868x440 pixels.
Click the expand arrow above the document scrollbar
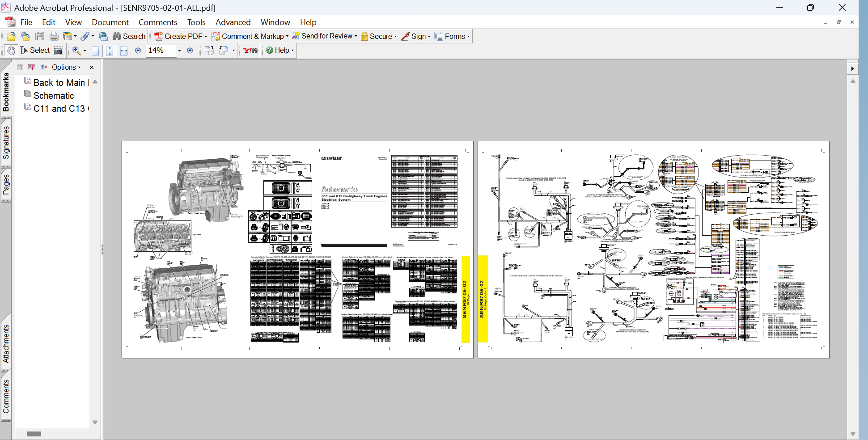[852, 68]
